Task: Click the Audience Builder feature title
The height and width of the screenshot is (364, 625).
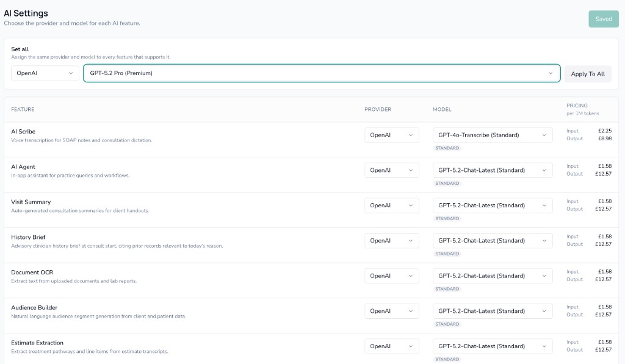Action: [34, 307]
